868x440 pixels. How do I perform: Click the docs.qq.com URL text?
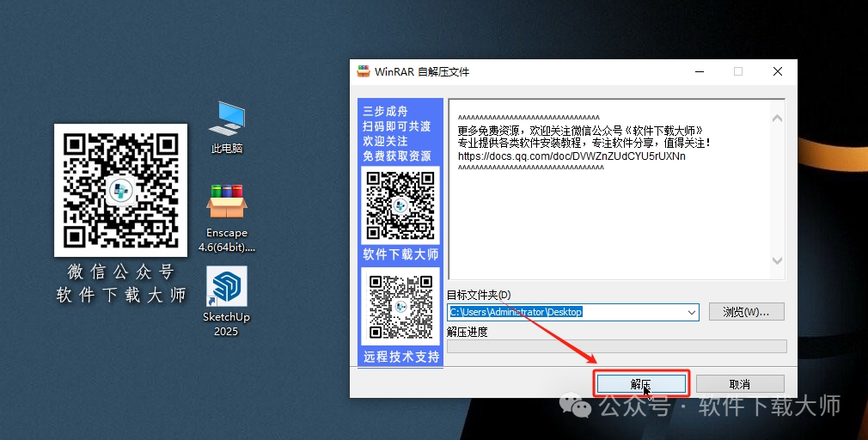pyautogui.click(x=572, y=156)
